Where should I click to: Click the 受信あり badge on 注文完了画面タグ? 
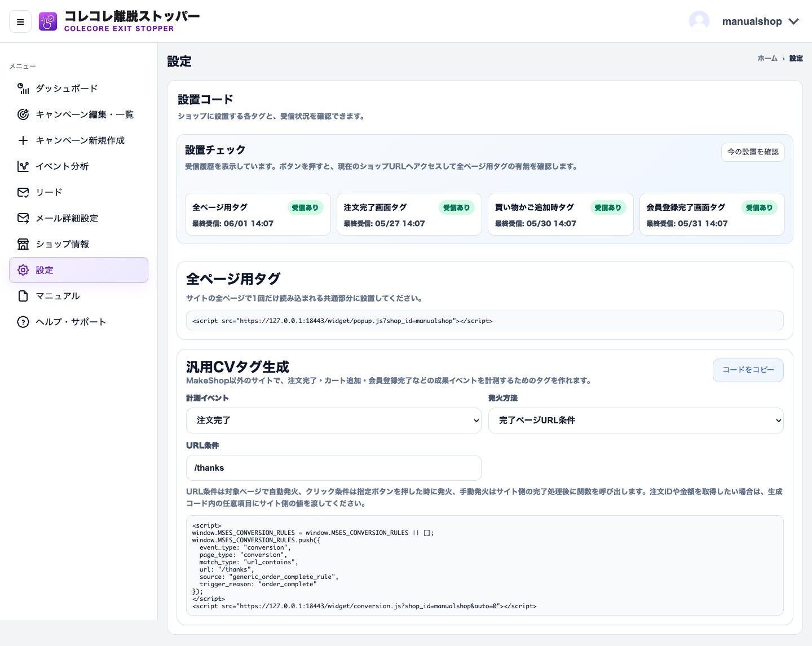[457, 207]
